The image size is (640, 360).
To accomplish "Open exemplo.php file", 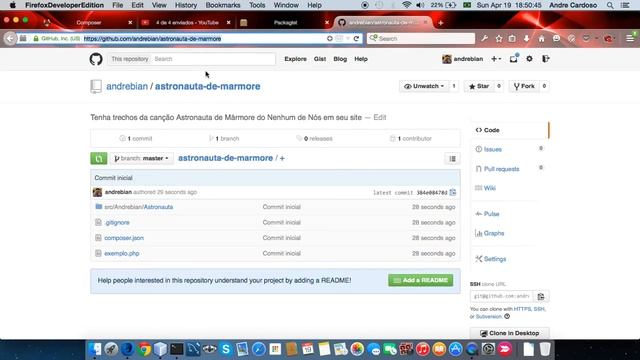I will [x=122, y=253].
